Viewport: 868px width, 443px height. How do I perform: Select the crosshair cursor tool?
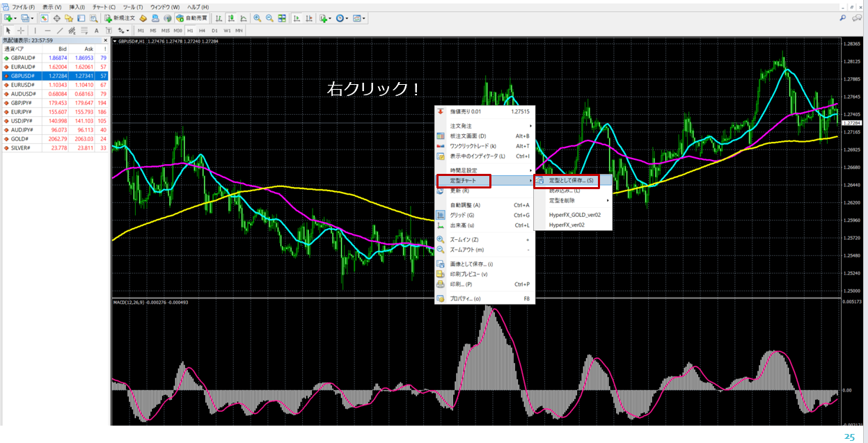click(x=21, y=31)
